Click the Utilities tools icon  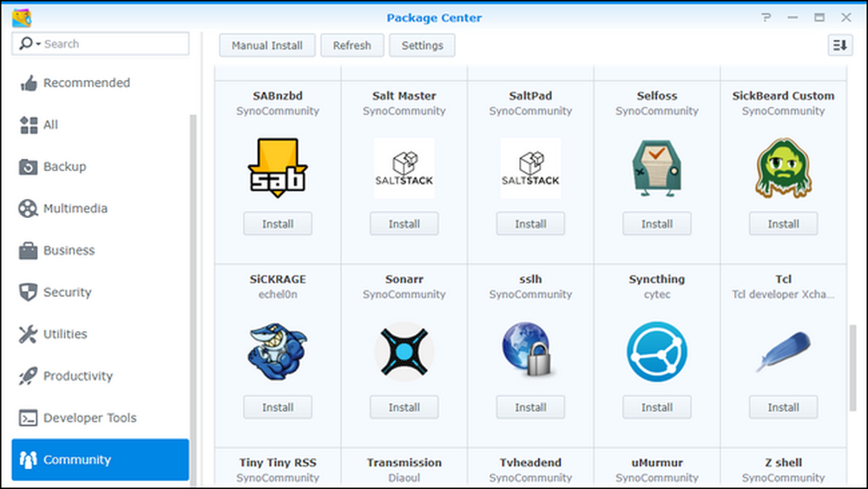point(29,334)
